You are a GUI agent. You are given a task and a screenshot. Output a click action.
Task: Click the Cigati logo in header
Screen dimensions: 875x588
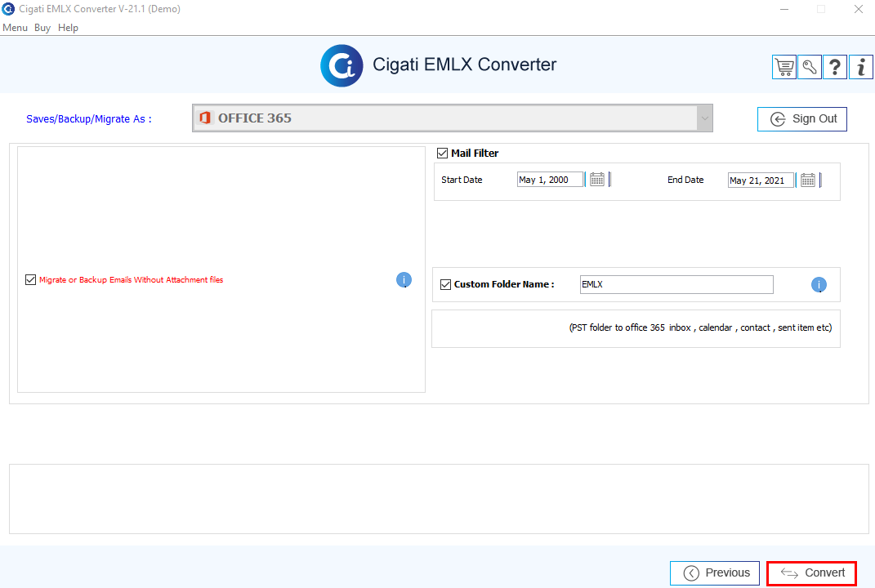pyautogui.click(x=342, y=66)
